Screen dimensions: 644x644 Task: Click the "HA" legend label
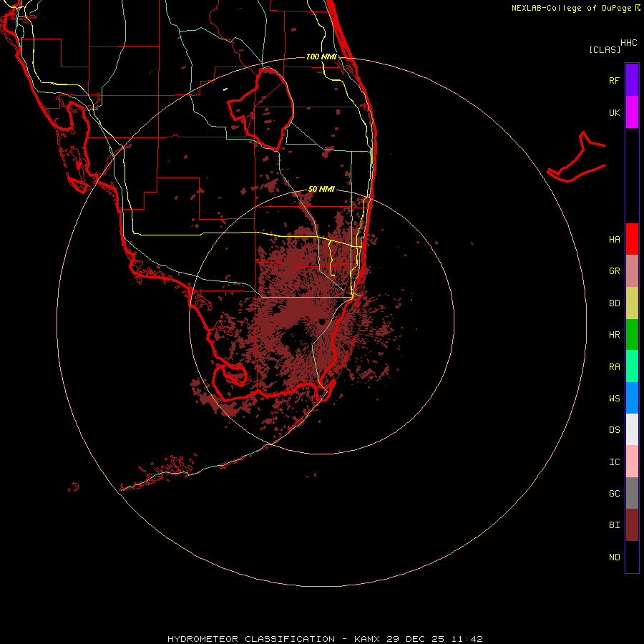614,239
